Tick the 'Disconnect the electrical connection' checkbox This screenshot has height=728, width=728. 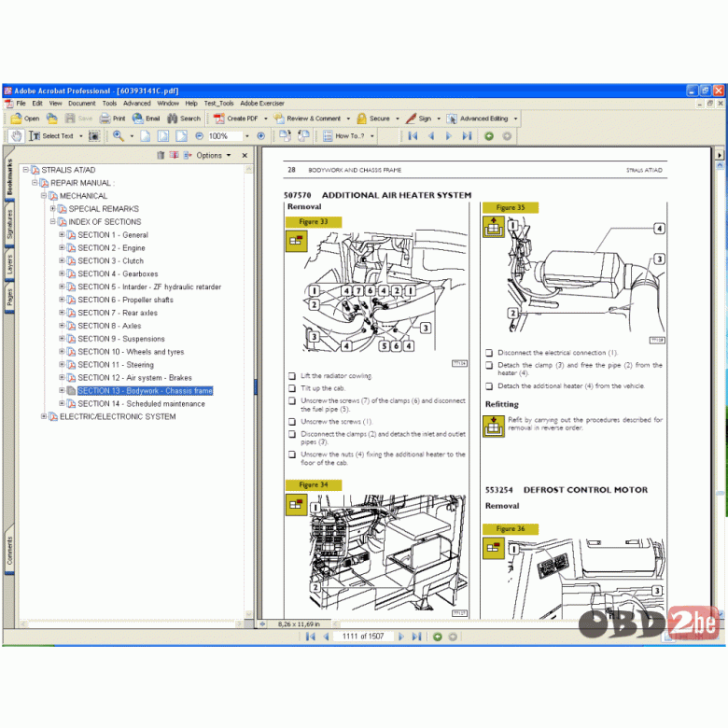(x=489, y=353)
